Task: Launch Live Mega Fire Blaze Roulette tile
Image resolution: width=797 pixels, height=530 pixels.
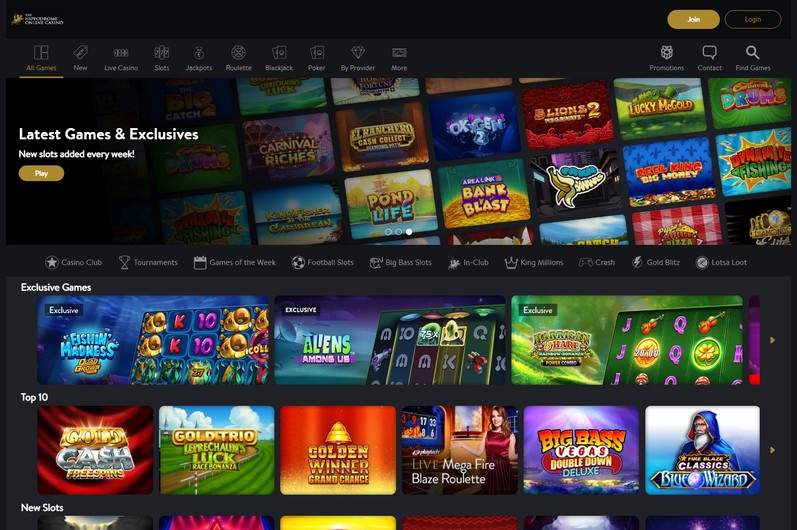Action: pos(459,450)
